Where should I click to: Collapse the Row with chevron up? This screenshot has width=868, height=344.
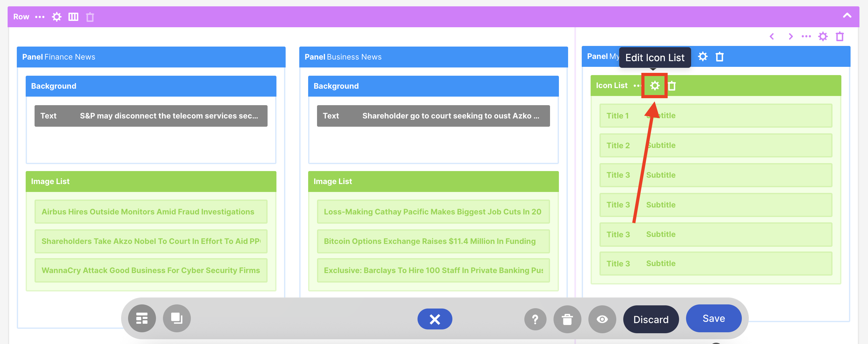pos(847,16)
